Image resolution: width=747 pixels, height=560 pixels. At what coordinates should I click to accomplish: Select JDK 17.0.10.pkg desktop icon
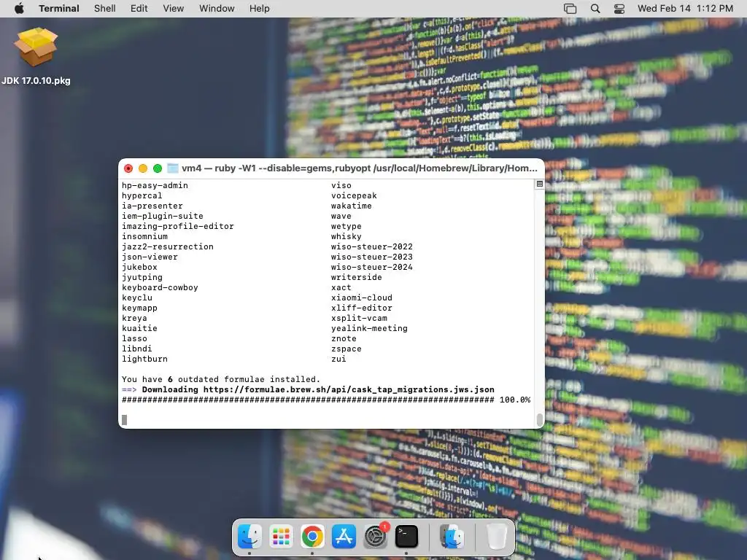(x=36, y=56)
